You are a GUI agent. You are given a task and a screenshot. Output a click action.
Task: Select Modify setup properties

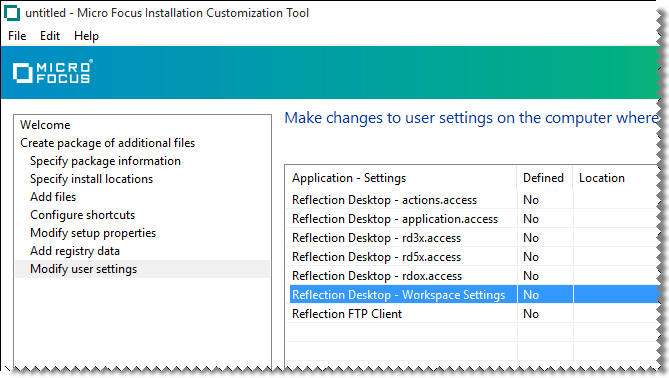click(93, 233)
